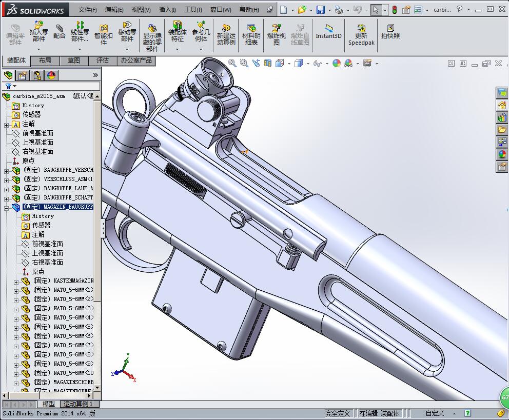Image resolution: width=509 pixels, height=420 pixels.
Task: Expand VERSCHLUSS_ASM node
Action: (x=6, y=180)
